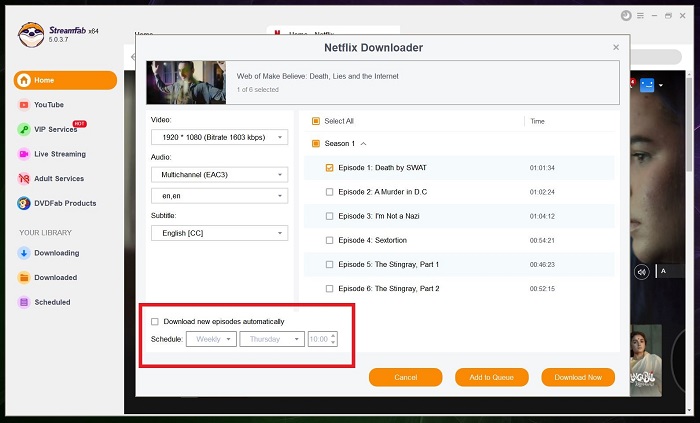Open the Video resolution dropdown
Screen dimensions: 700x423
pos(219,137)
